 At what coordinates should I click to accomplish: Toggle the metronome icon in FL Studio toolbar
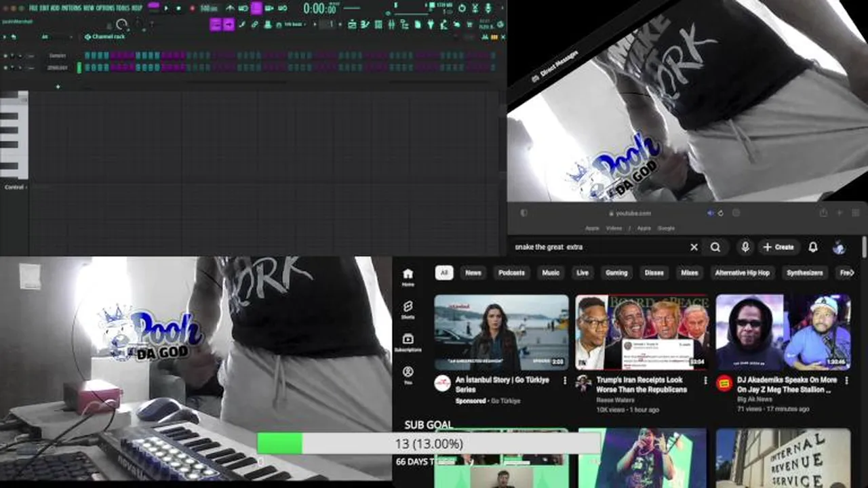(229, 8)
